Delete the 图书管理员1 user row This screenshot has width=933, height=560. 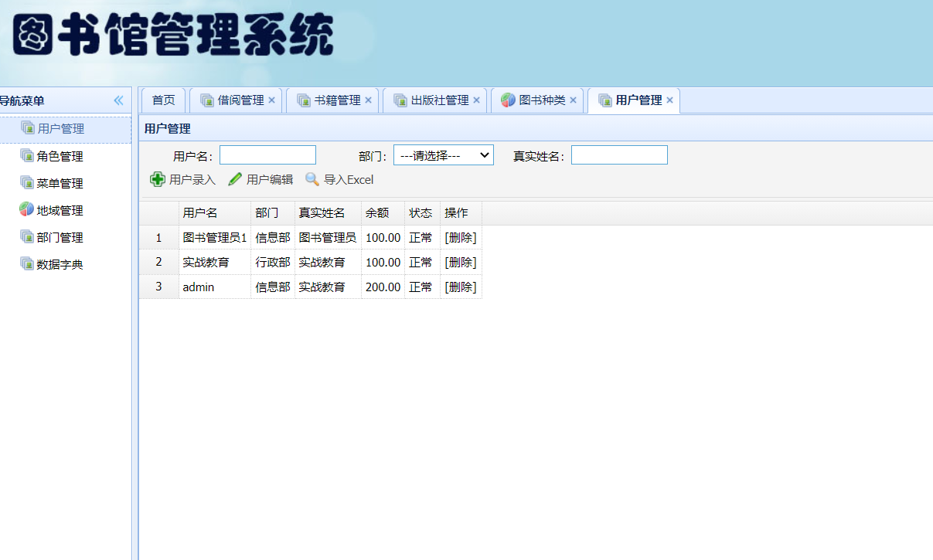[461, 238]
